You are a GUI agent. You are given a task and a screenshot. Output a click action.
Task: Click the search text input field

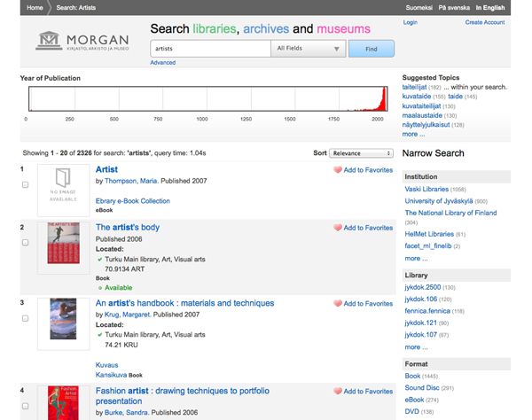pyautogui.click(x=209, y=49)
